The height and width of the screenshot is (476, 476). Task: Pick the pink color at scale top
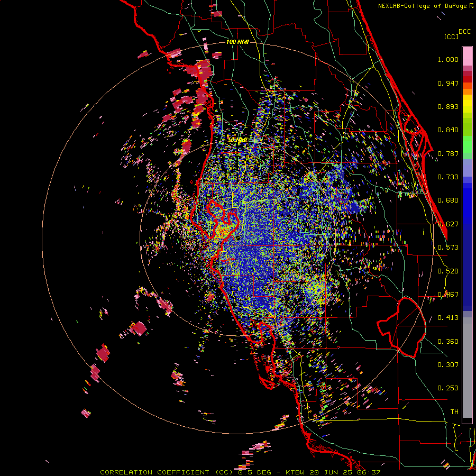[x=467, y=56]
